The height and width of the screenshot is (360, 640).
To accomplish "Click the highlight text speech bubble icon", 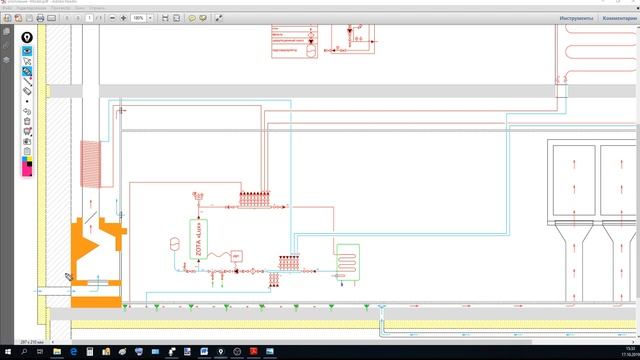I will [203, 18].
